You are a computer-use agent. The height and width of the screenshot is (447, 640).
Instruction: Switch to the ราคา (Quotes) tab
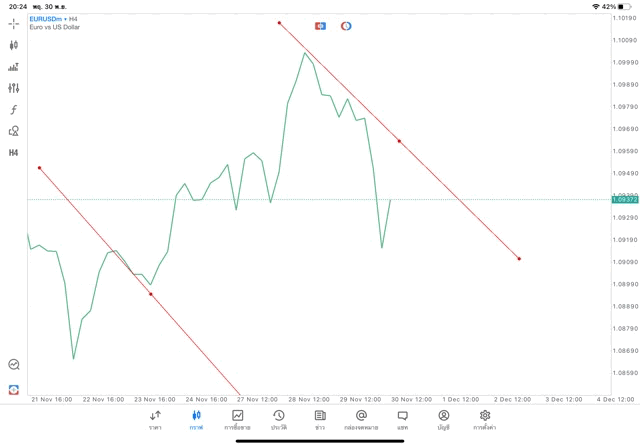(x=155, y=419)
